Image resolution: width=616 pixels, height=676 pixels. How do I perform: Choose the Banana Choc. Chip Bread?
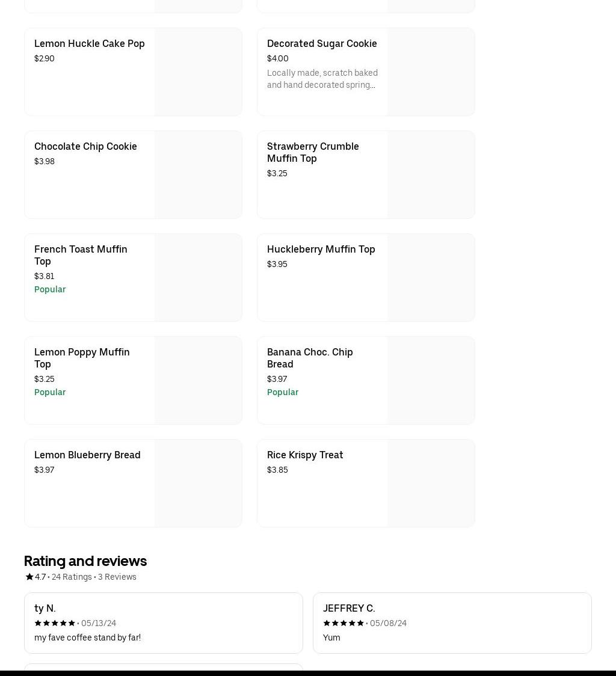click(310, 358)
